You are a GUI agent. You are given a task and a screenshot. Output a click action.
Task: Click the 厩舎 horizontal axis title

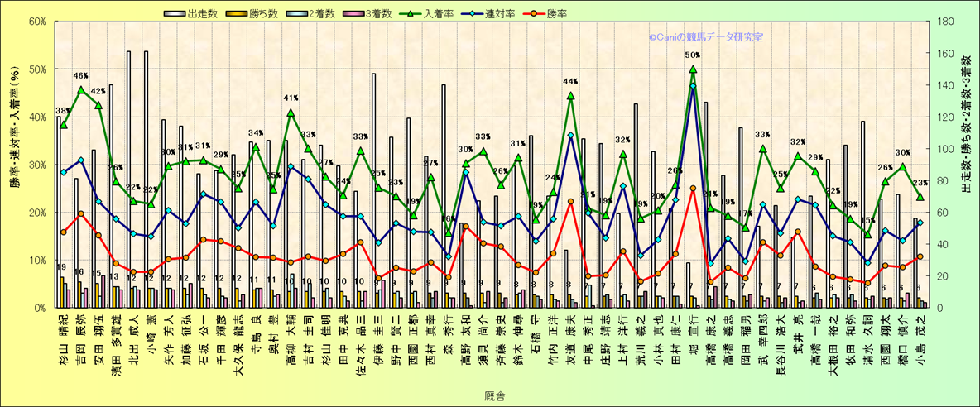pos(494,396)
